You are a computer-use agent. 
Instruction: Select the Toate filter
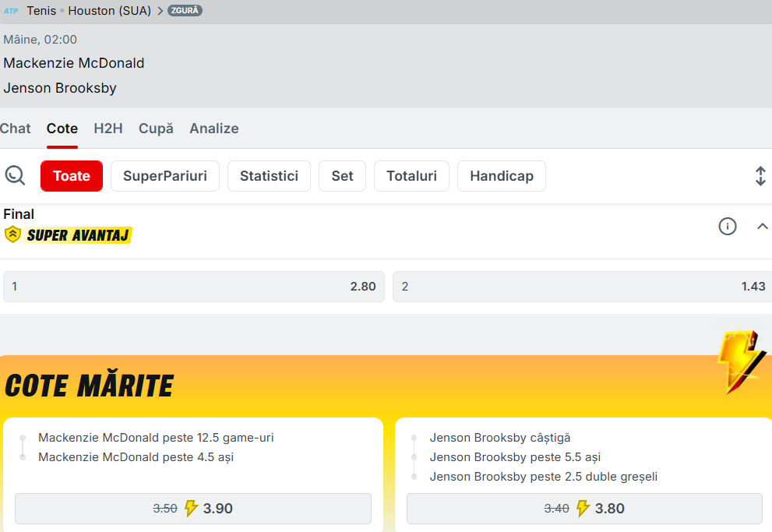(72, 176)
